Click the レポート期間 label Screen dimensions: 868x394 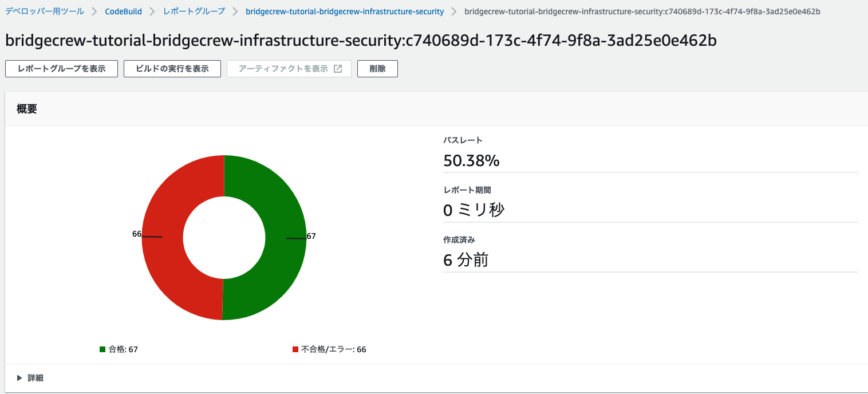pos(467,190)
